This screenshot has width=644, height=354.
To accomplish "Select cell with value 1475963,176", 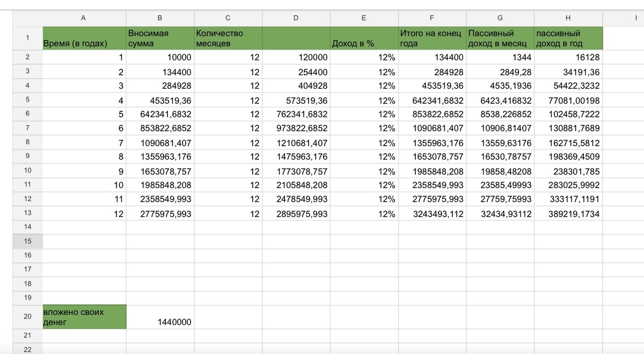I will [x=296, y=157].
